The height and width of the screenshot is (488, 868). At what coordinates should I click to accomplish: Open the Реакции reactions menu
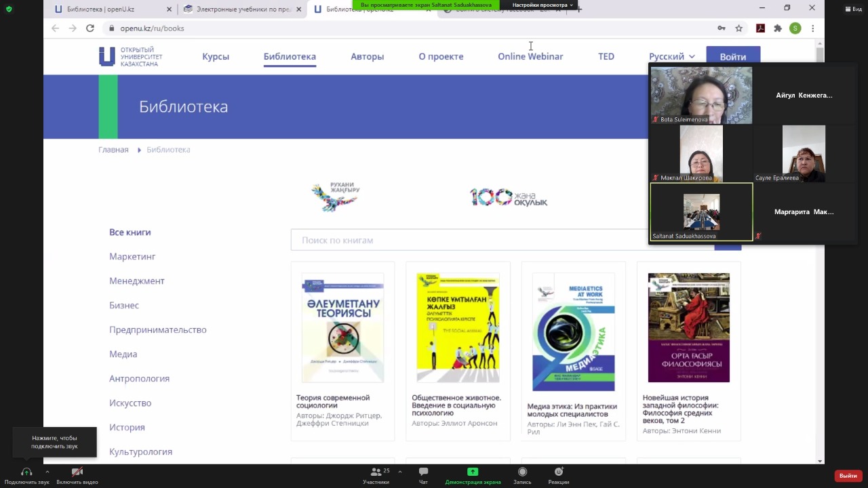click(559, 472)
